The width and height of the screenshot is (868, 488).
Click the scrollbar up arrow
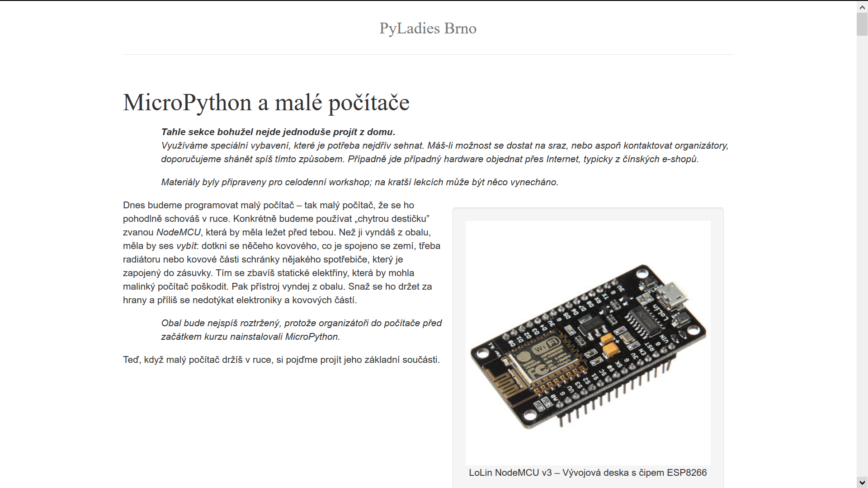(x=862, y=7)
